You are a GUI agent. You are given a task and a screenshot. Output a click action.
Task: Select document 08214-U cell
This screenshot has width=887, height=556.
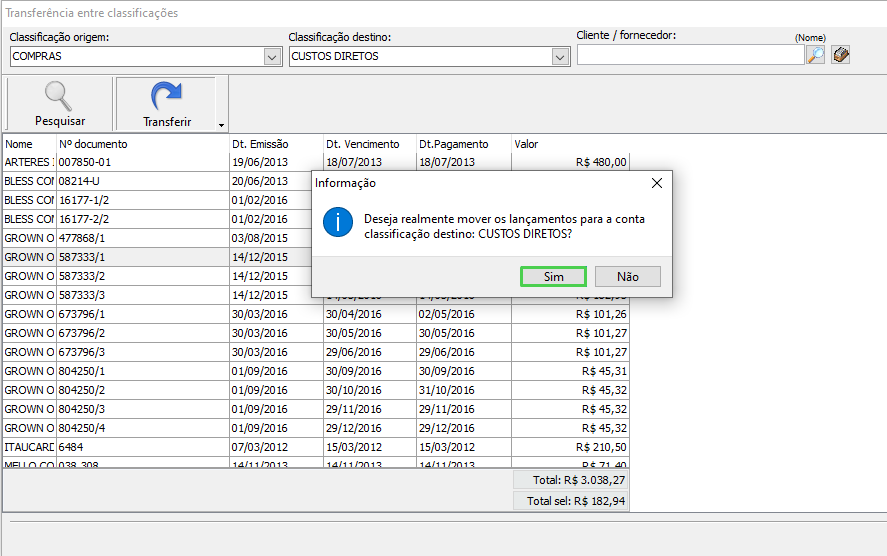click(x=143, y=181)
